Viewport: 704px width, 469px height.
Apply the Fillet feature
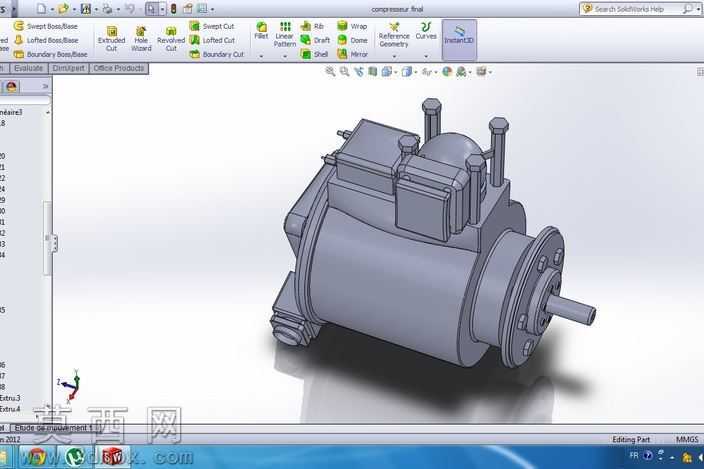[x=261, y=31]
